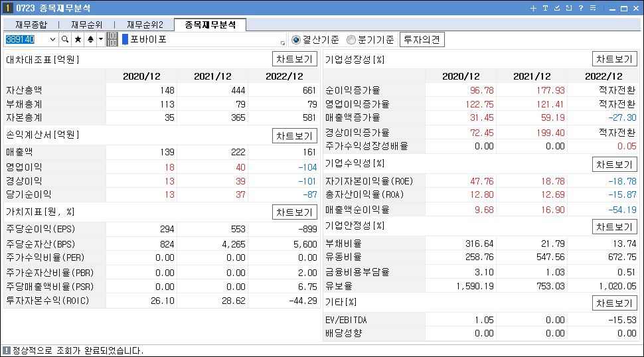Switch to the 재무종합 tab

coord(31,25)
